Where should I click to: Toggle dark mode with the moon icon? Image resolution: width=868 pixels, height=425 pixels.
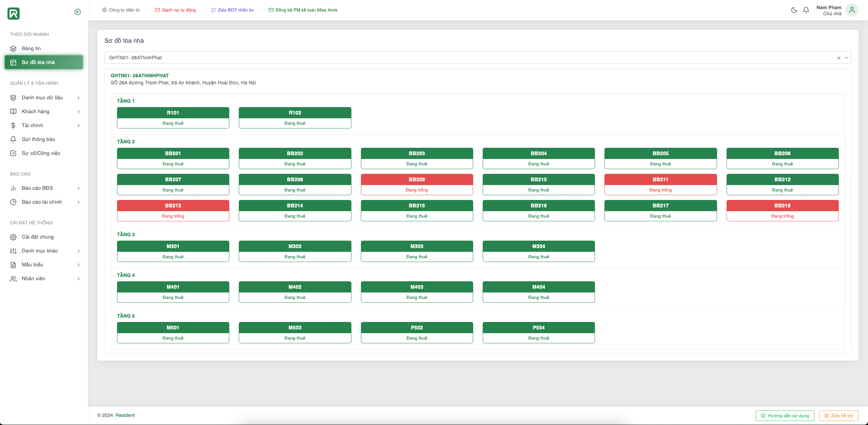pos(794,10)
